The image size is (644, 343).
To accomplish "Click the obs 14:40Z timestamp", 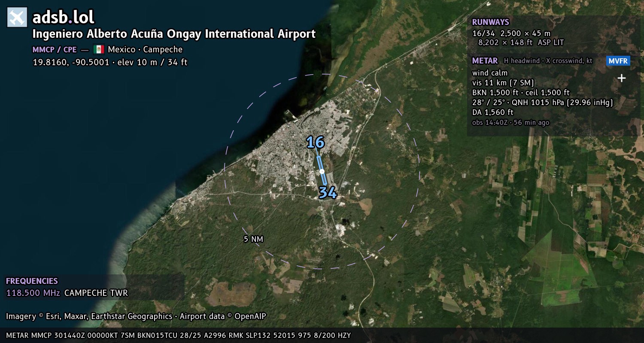I will coord(510,123).
